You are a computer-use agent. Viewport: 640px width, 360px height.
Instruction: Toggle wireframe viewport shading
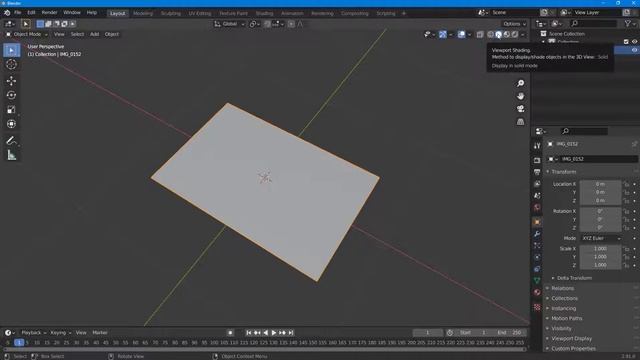(491, 35)
